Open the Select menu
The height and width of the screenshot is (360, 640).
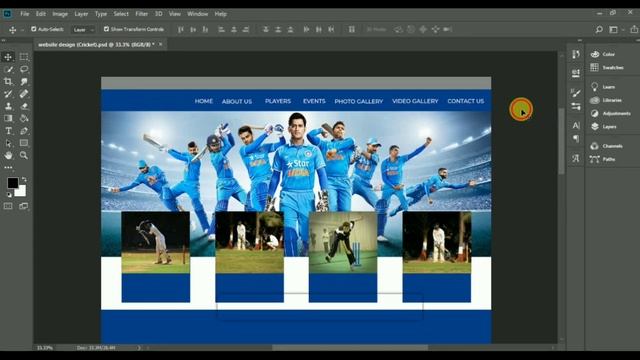click(x=121, y=14)
